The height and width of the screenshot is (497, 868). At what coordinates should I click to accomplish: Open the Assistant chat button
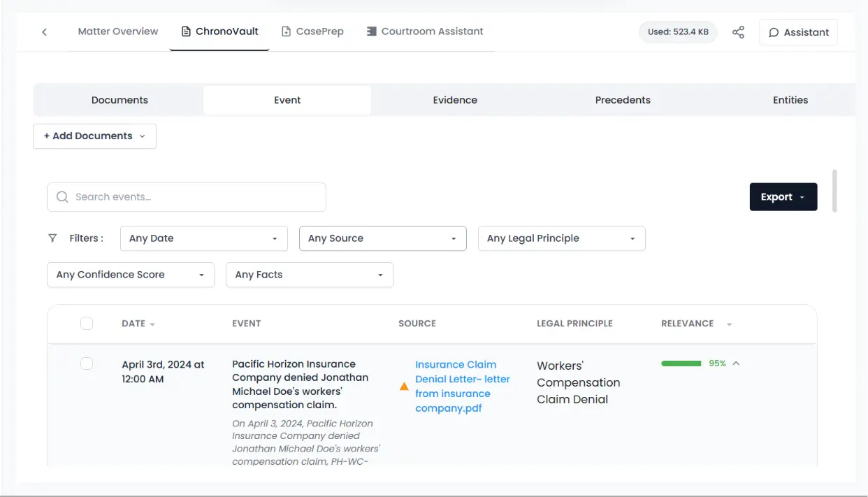798,32
